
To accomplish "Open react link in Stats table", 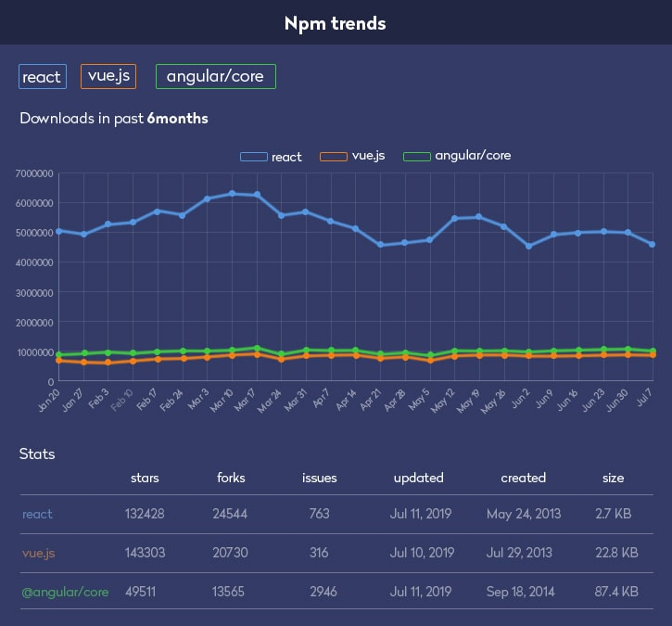I will [x=38, y=514].
